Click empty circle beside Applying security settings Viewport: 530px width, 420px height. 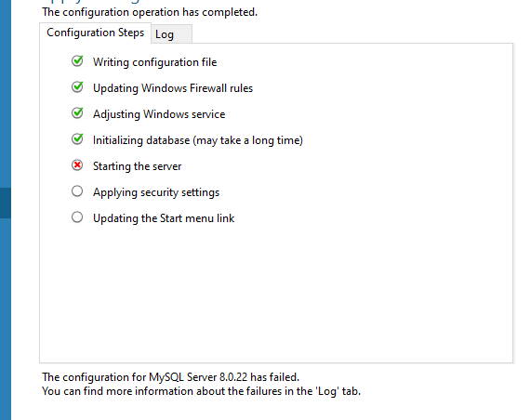tap(77, 191)
